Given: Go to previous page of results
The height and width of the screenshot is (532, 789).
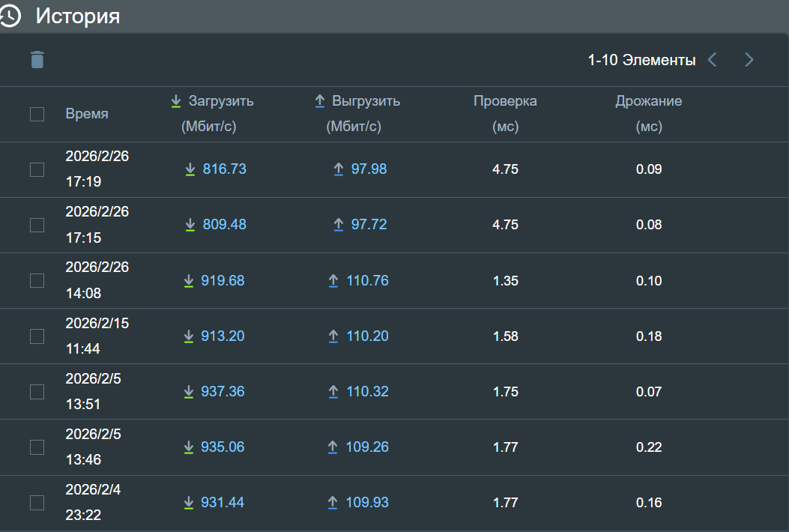Looking at the screenshot, I should pyautogui.click(x=712, y=60).
